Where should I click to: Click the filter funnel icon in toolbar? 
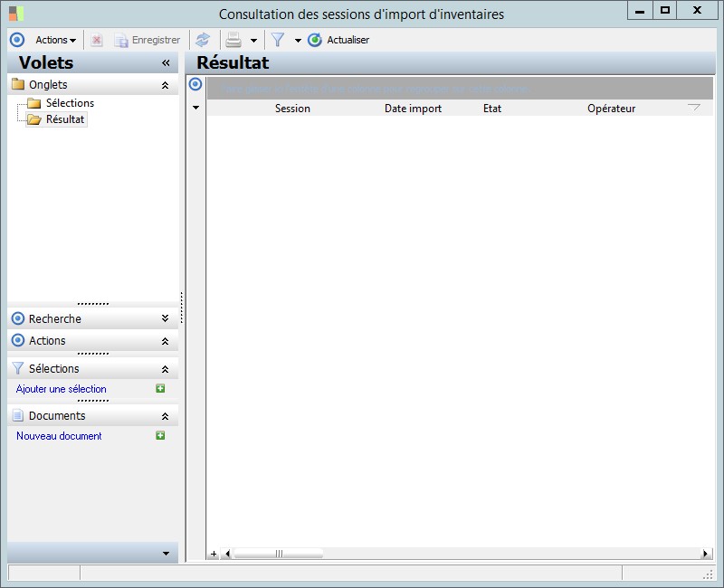(x=278, y=40)
